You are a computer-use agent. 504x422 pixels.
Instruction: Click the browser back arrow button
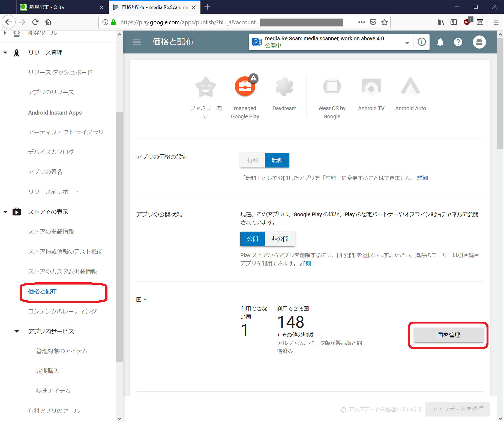[x=9, y=22]
